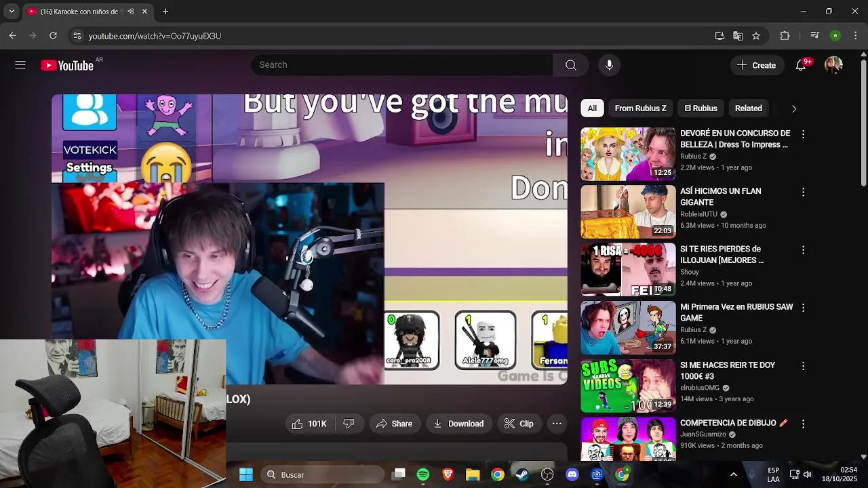Select the 'El Rubius' chip

coord(701,108)
